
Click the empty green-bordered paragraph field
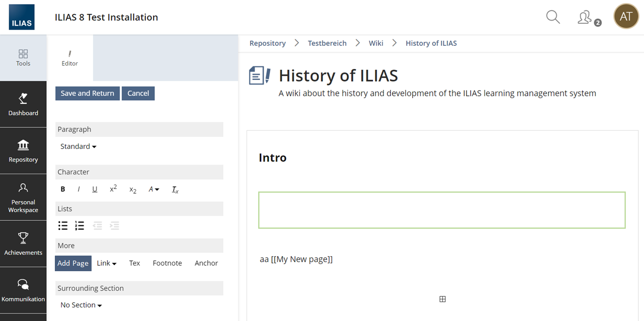point(442,210)
